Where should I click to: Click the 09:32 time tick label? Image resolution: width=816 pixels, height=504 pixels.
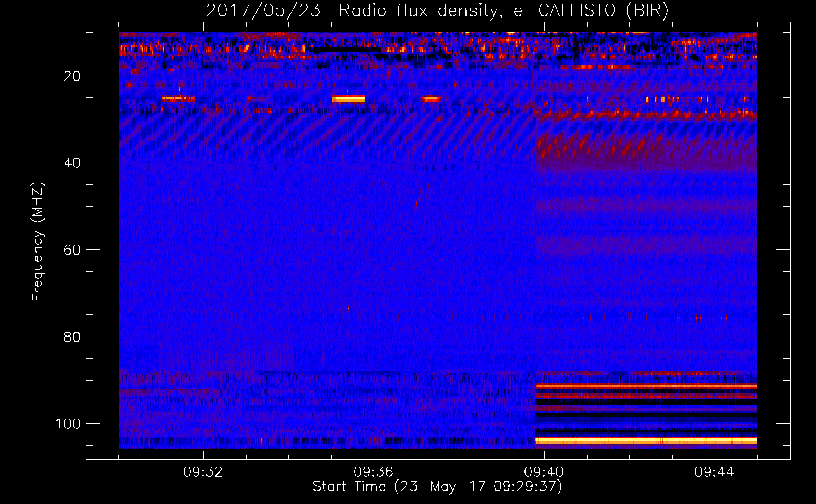203,472
